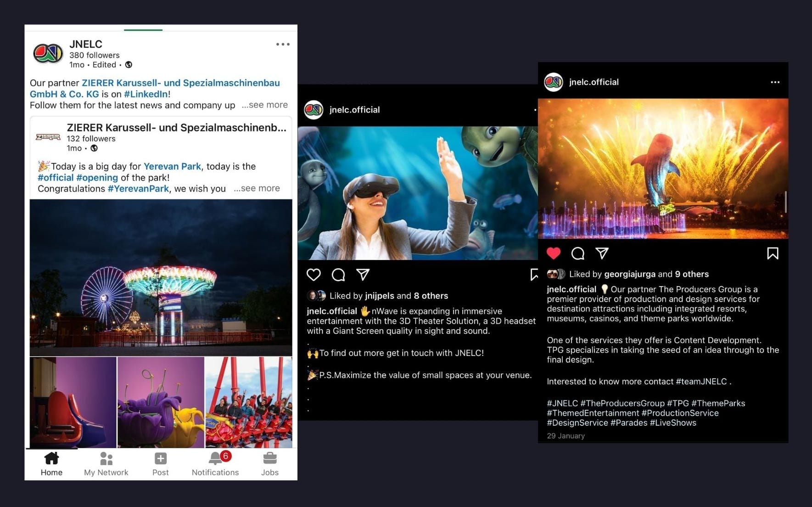Click 29 January post date
Image resolution: width=812 pixels, height=507 pixels.
coord(566,436)
